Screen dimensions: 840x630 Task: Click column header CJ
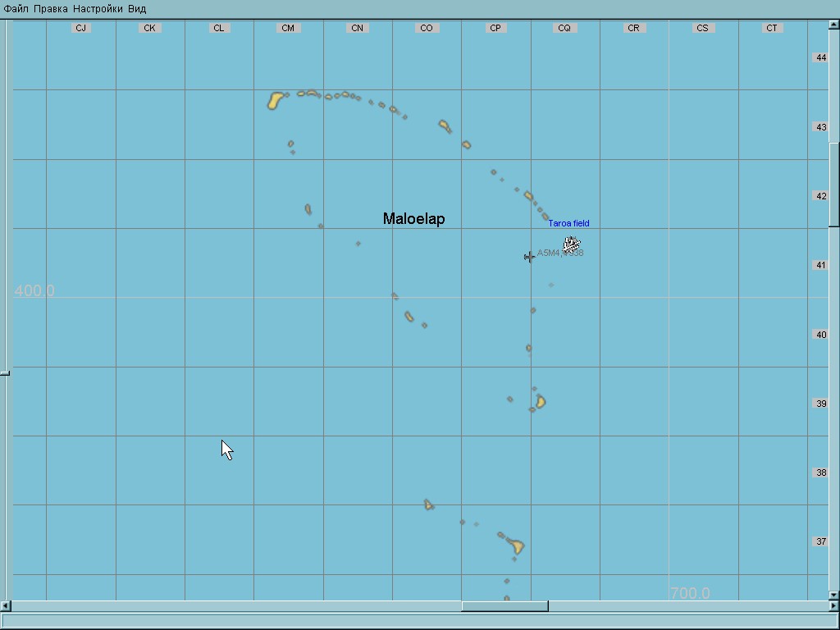[81, 28]
